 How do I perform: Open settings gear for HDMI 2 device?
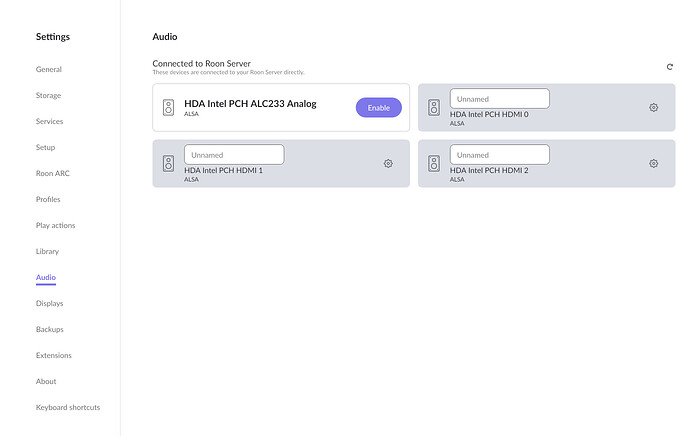(654, 163)
